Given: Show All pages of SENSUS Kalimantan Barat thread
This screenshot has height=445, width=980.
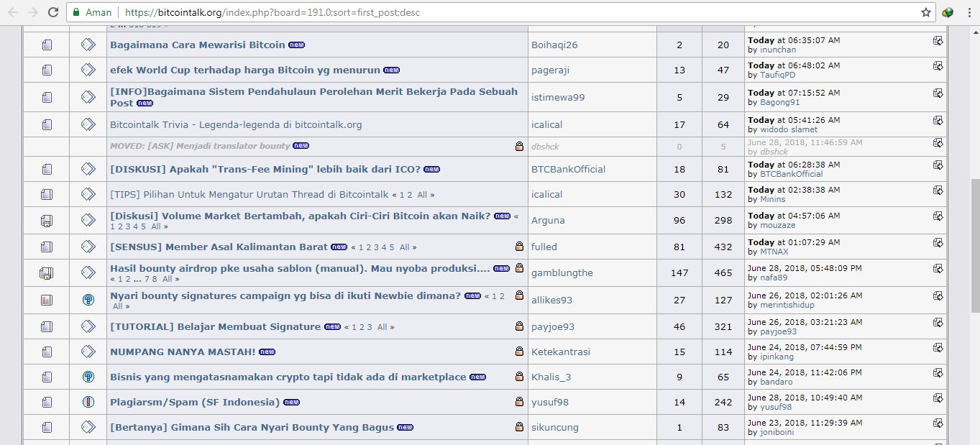Looking at the screenshot, I should click(404, 247).
